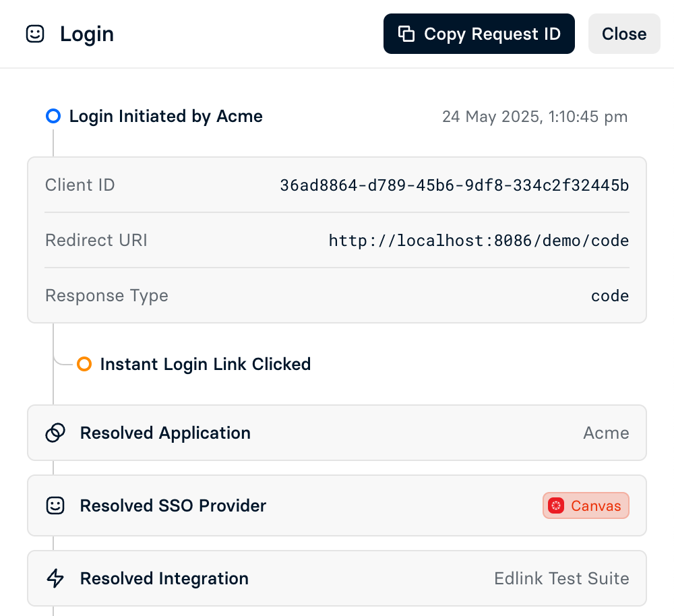
Task: Expand the Resolved Integration row
Action: [x=337, y=578]
